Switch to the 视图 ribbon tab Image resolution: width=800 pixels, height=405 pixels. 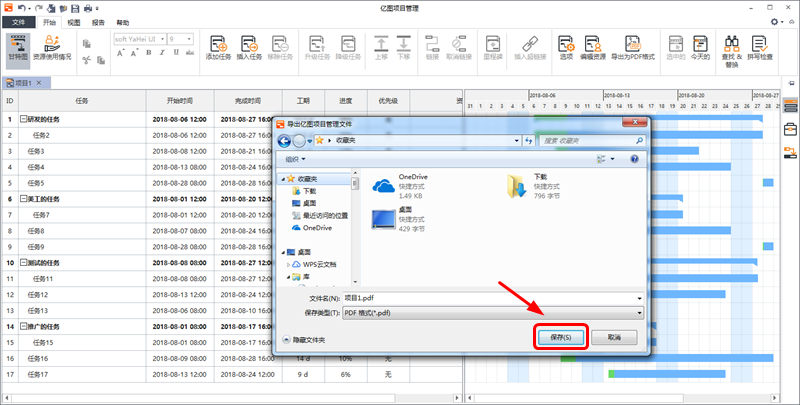point(74,22)
